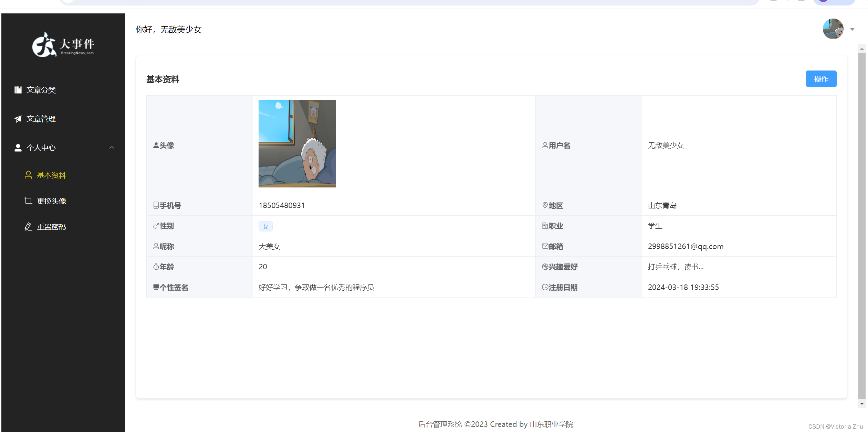Click the blue 操作 button
This screenshot has height=432, width=868.
pos(821,79)
